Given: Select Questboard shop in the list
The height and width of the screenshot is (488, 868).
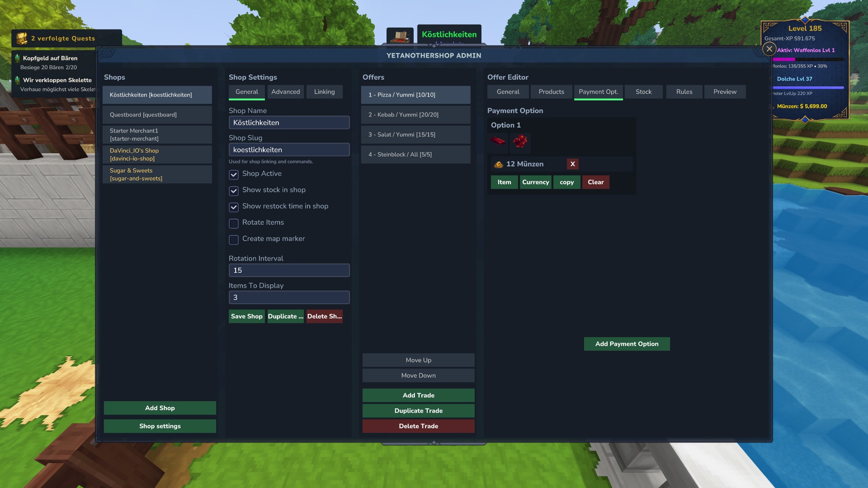Looking at the screenshot, I should tap(157, 115).
